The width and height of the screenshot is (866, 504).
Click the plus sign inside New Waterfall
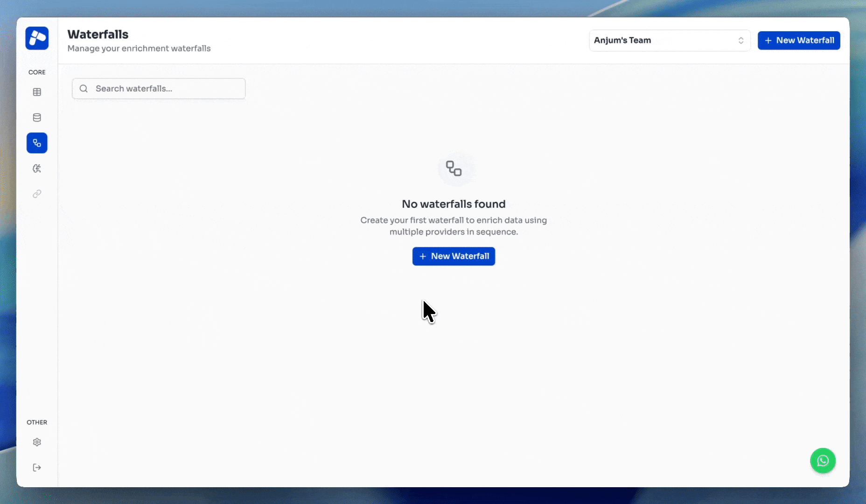423,256
